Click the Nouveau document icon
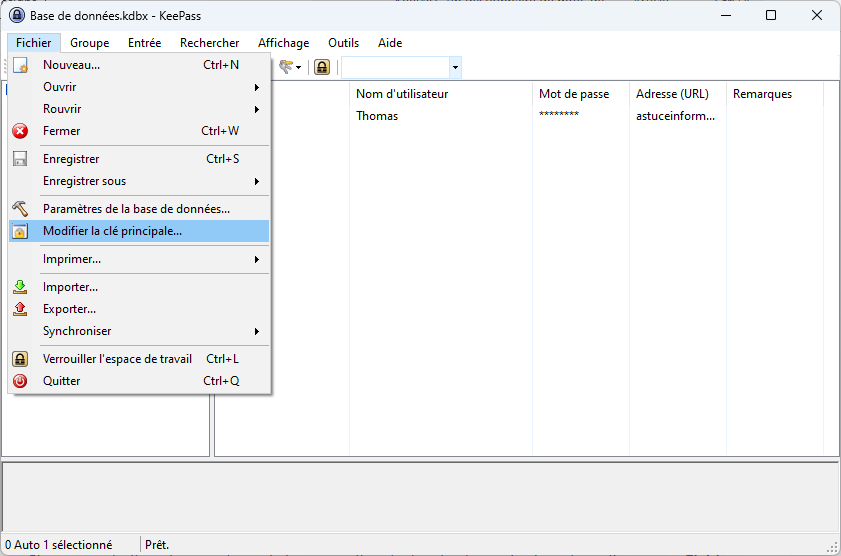 click(20, 65)
